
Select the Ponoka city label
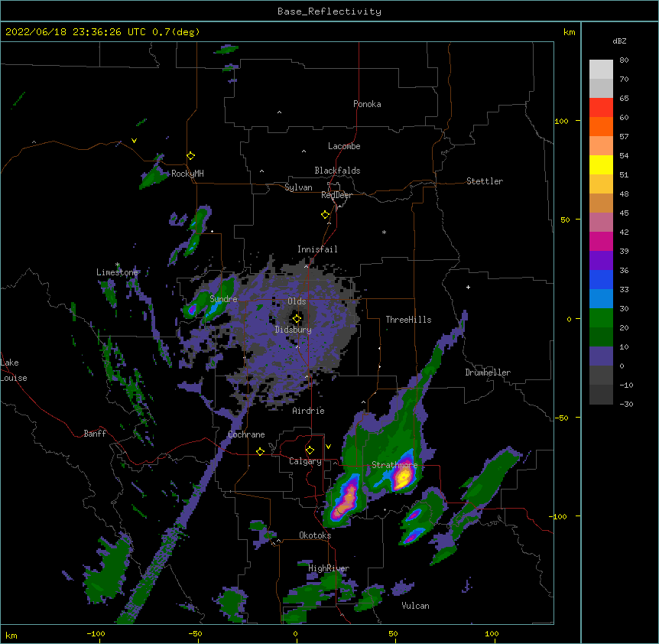coord(367,104)
